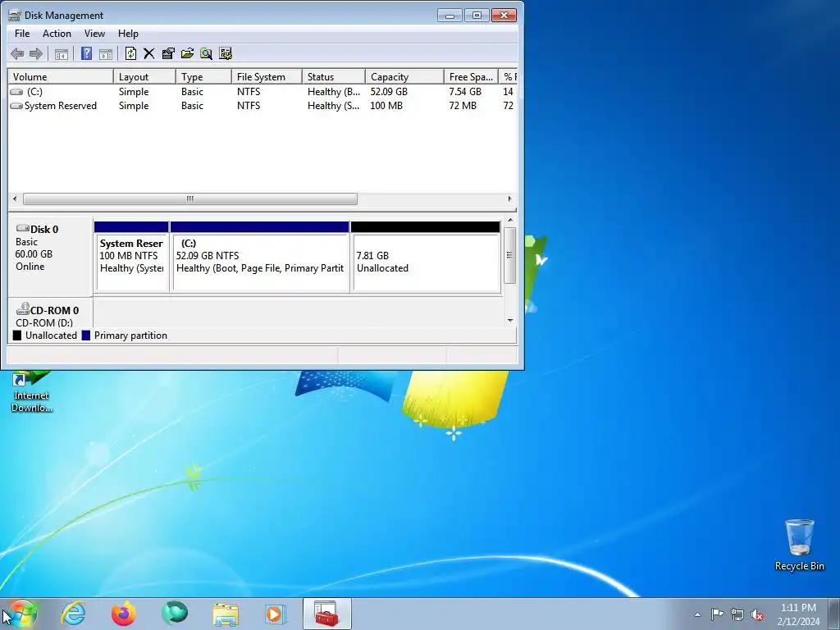
Task: Show hidden tray icons arrow
Action: point(697,614)
